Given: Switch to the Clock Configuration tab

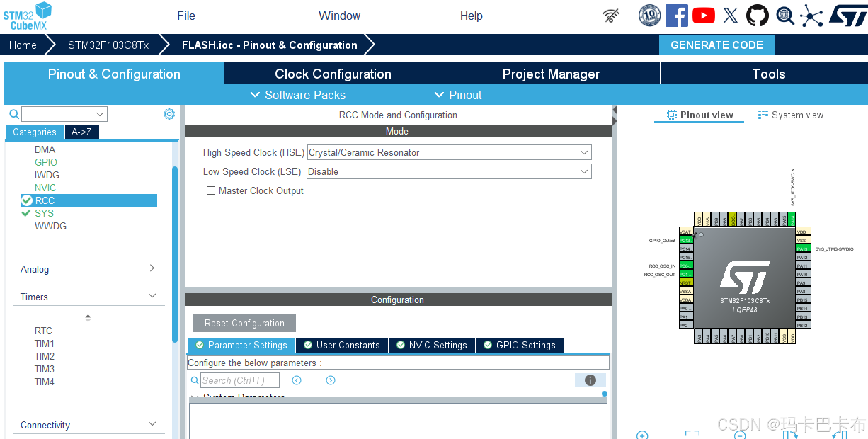Looking at the screenshot, I should point(333,74).
